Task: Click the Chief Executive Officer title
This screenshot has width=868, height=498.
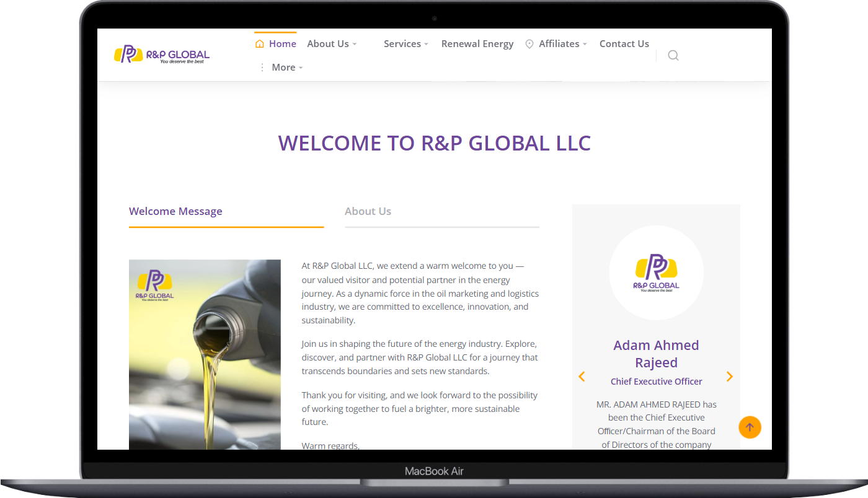Action: (x=656, y=382)
